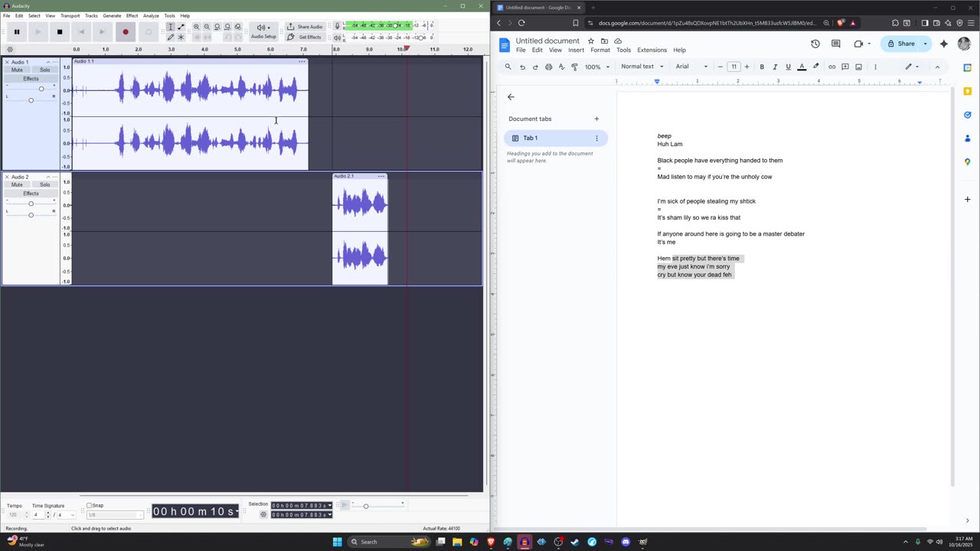This screenshot has height=551, width=980.
Task: Add a new document tab
Action: [596, 119]
